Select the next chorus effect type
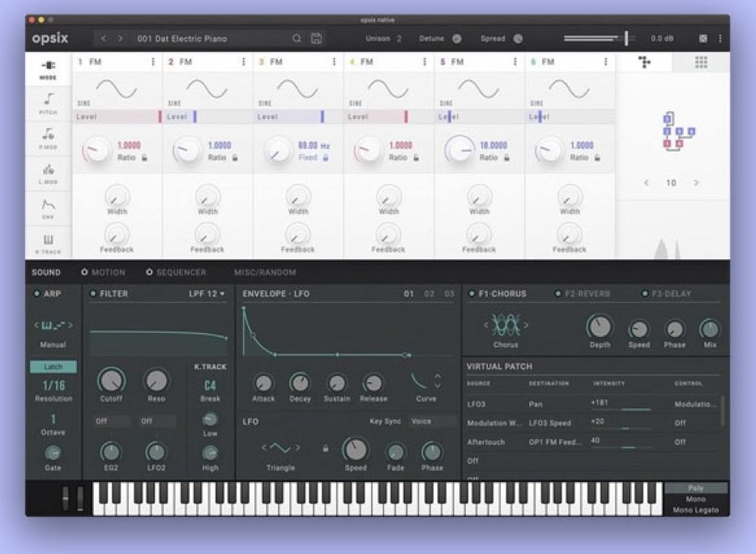Viewport: 756px width, 554px height. 526,325
